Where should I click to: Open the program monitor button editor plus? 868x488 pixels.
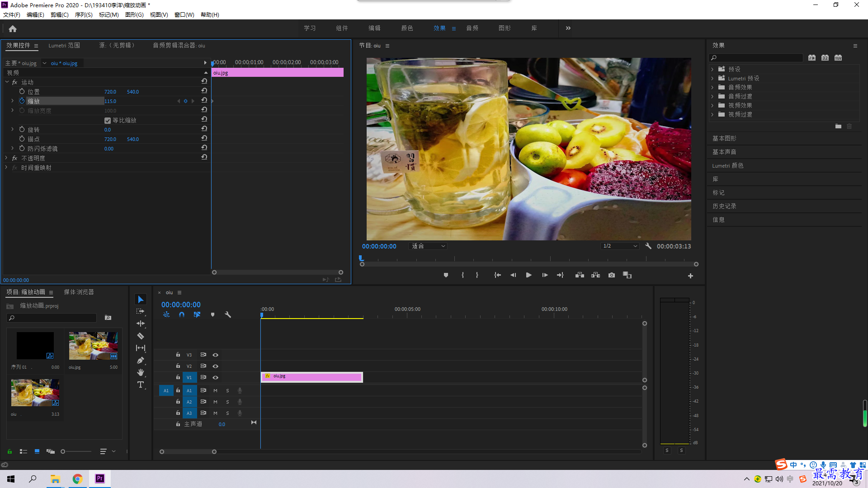690,276
